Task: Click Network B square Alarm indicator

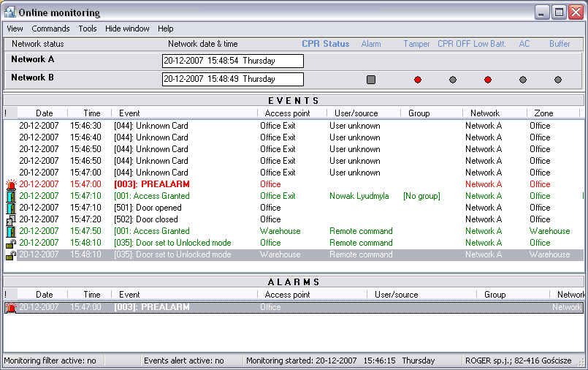Action: [371, 80]
